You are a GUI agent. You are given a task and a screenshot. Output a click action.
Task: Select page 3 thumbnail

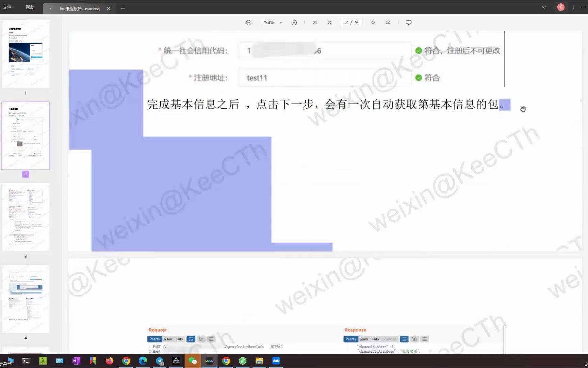(26, 217)
